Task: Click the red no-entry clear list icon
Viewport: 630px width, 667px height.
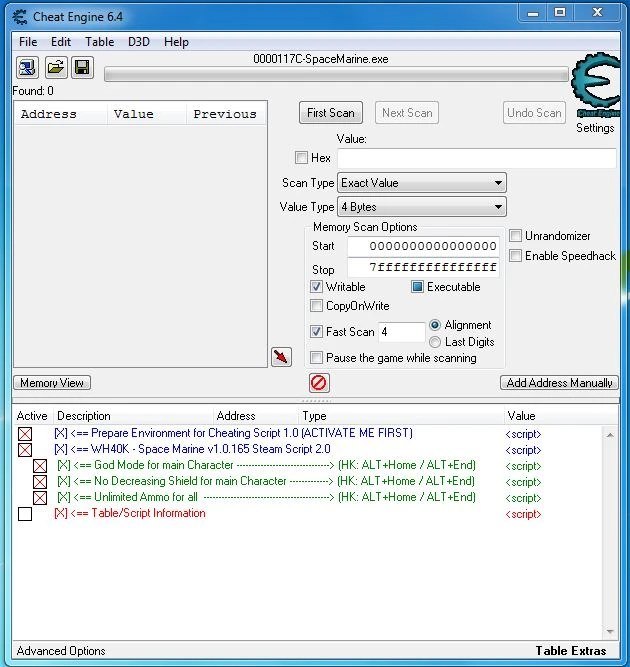Action: tap(319, 383)
